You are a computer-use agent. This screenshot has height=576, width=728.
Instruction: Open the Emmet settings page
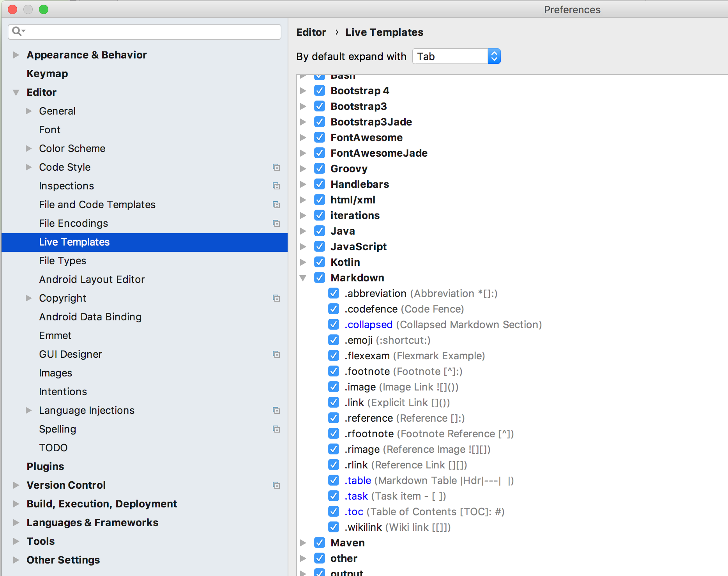(x=55, y=336)
